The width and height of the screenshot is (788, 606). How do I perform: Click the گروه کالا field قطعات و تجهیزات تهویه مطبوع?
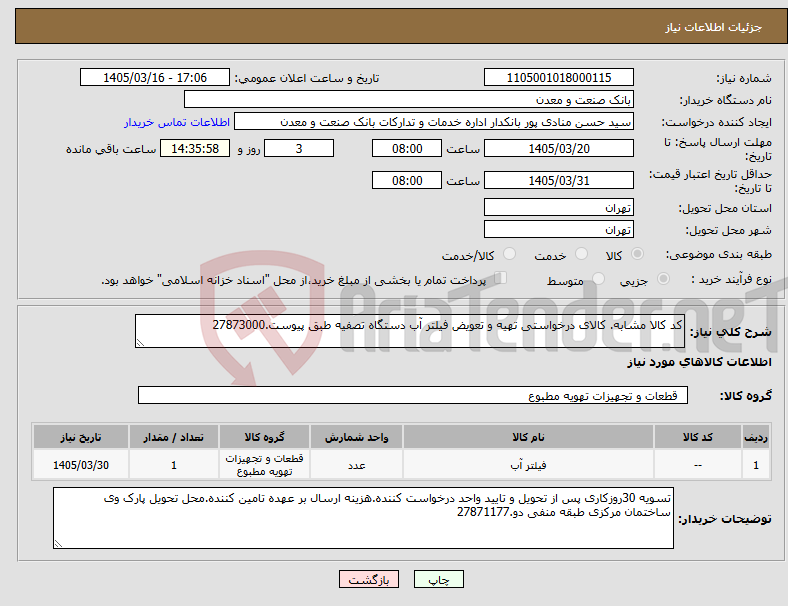point(413,395)
